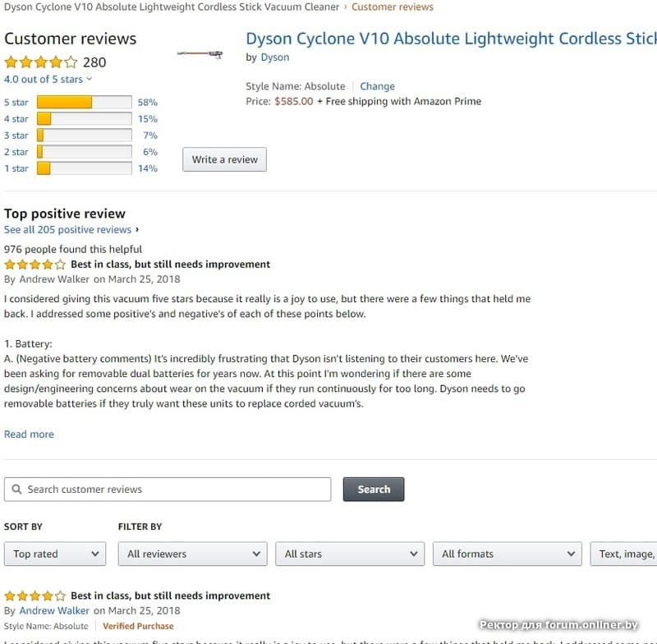Expand the 4.0 out of 5 stars dropdown
Image resolution: width=657 pixels, height=644 pixels.
tap(48, 80)
